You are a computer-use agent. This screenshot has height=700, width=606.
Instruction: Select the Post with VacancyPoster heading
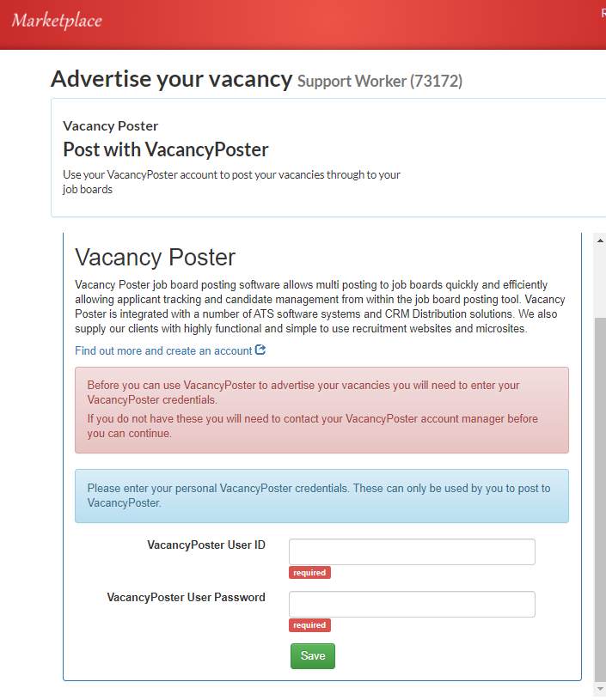click(x=166, y=149)
